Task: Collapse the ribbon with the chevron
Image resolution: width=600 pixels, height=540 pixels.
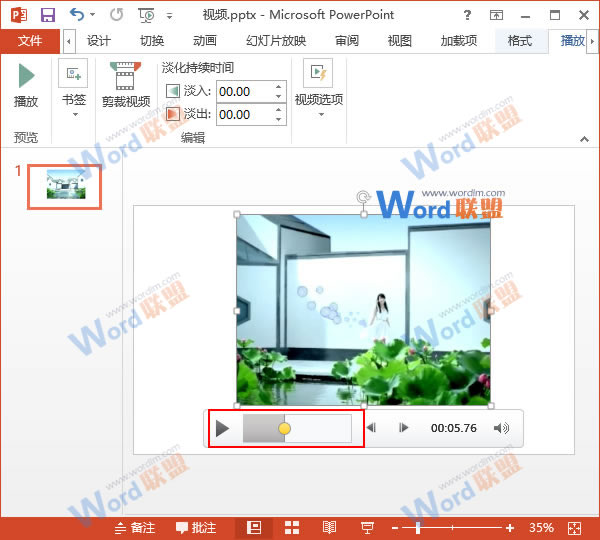Action: [x=584, y=139]
